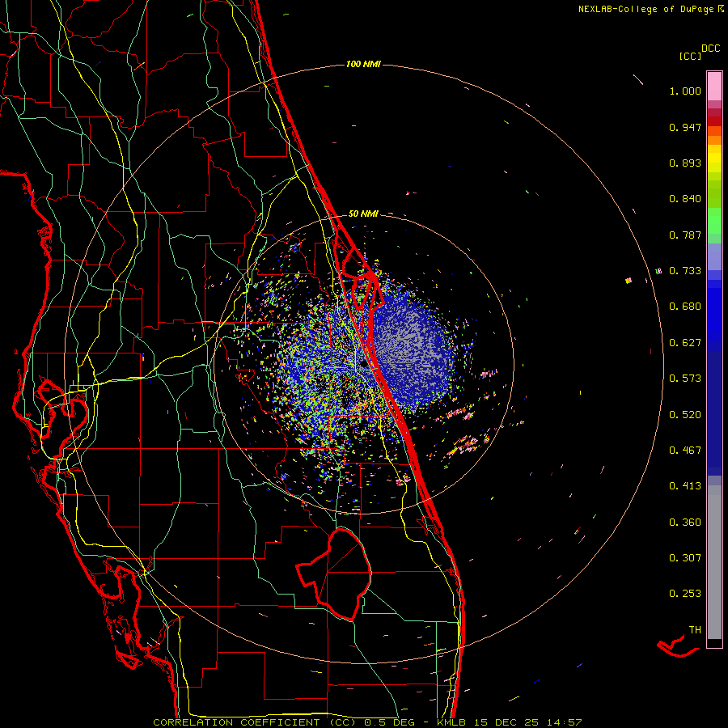Click the red Lake Okeechobee outline
728x728 pixels.
click(335, 574)
